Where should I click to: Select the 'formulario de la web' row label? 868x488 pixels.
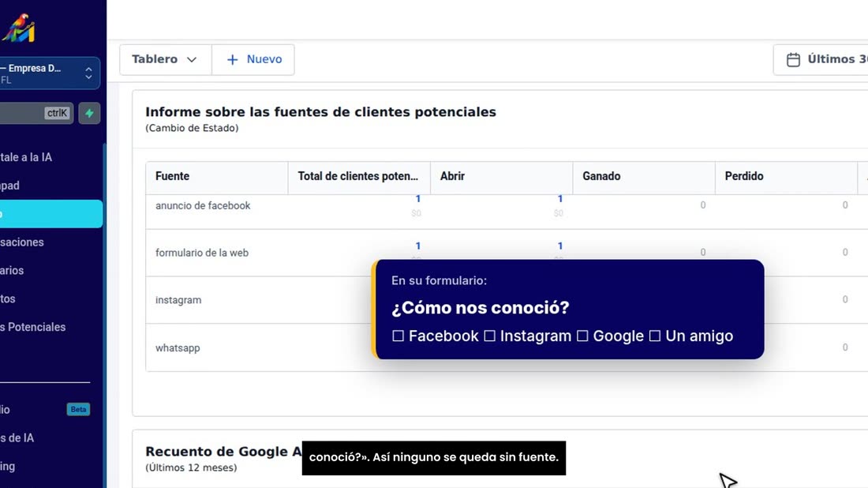pyautogui.click(x=202, y=253)
